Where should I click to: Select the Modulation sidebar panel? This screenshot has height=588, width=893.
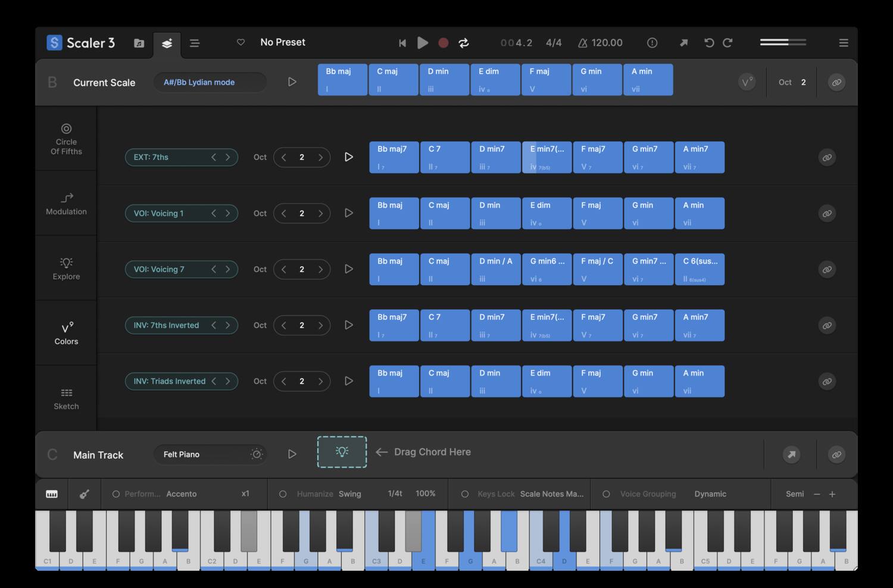[65, 204]
